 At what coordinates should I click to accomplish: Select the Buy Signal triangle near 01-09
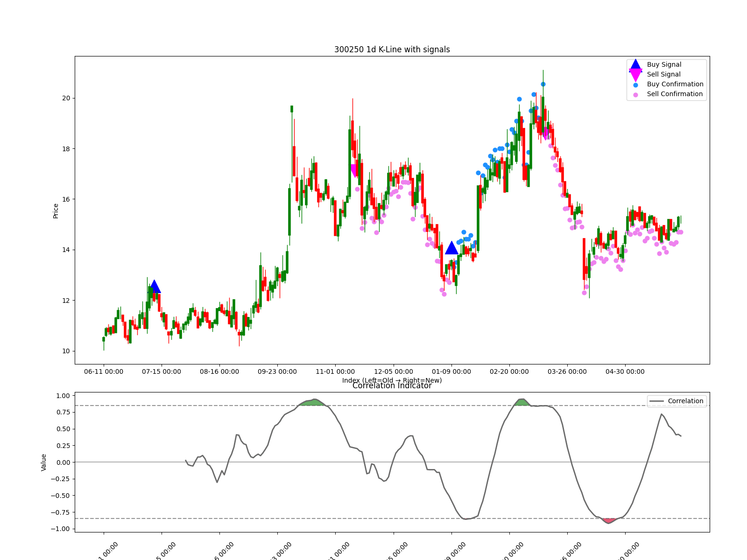coord(451,248)
